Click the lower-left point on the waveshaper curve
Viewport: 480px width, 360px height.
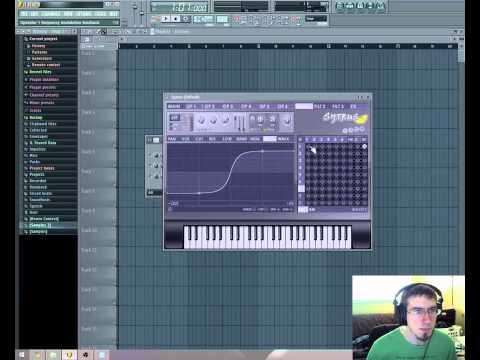point(199,193)
